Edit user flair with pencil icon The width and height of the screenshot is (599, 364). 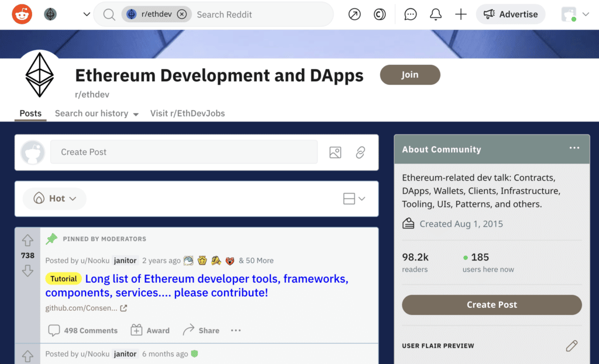coord(572,346)
